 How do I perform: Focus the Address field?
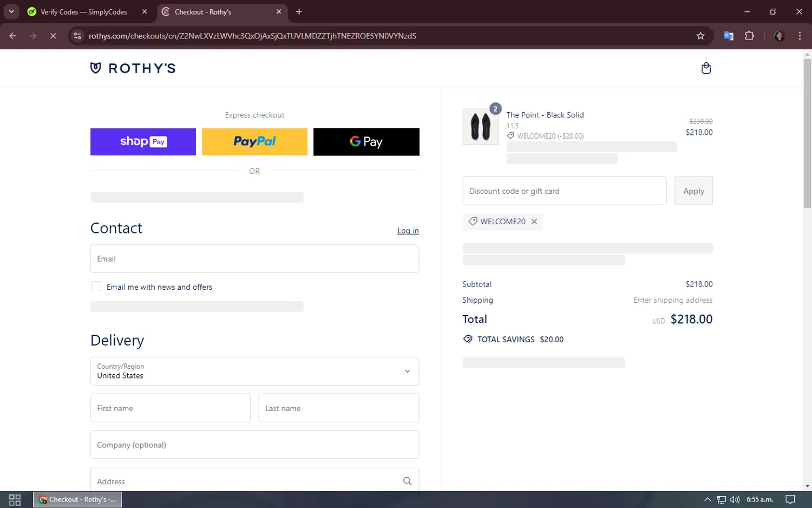254,479
